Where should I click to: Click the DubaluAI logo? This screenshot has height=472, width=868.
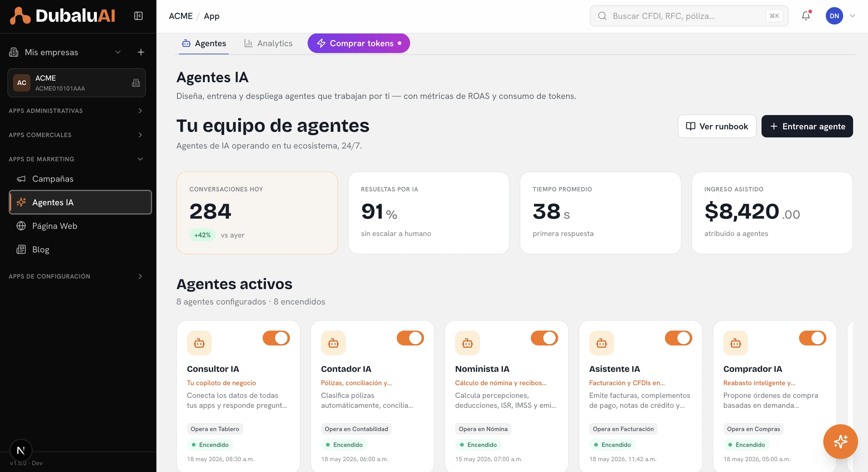coord(63,16)
